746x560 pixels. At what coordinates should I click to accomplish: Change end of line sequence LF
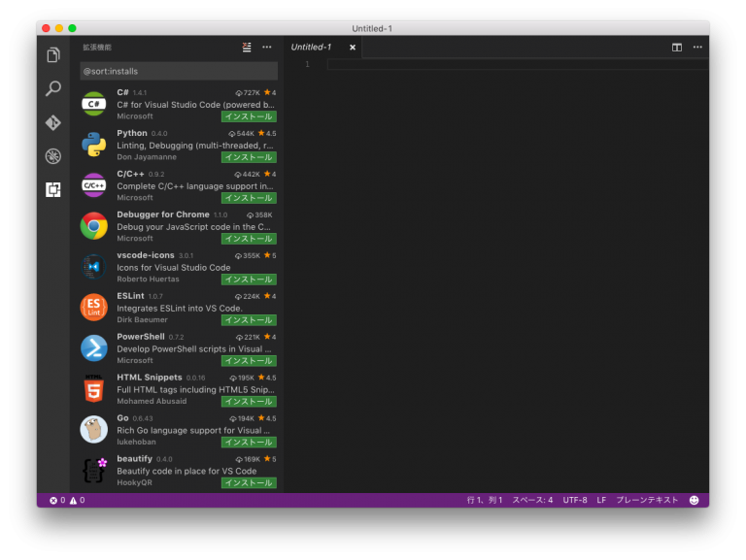tap(601, 500)
